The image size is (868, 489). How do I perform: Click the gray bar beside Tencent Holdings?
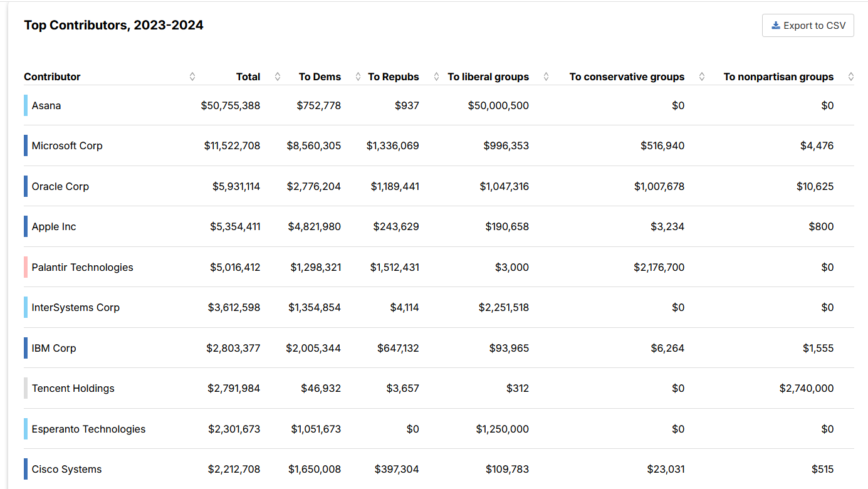click(x=26, y=388)
